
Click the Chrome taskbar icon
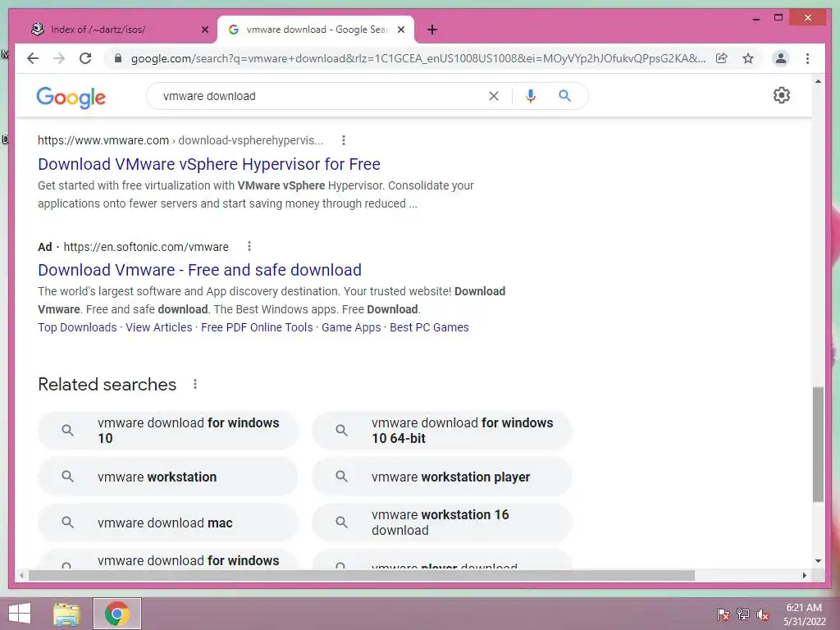point(117,614)
